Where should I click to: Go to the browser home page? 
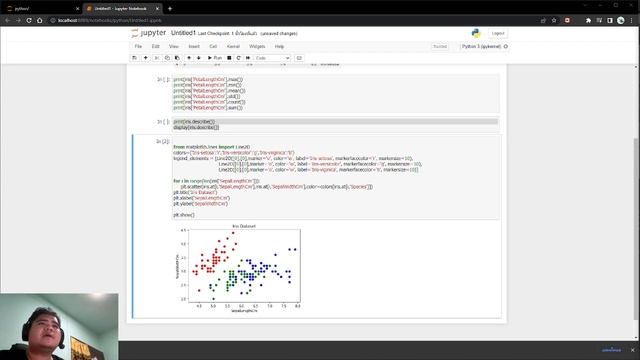40,20
